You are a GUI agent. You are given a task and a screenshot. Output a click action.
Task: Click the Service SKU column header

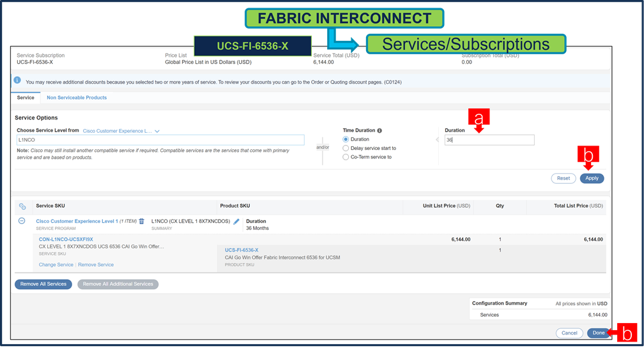[x=50, y=206]
